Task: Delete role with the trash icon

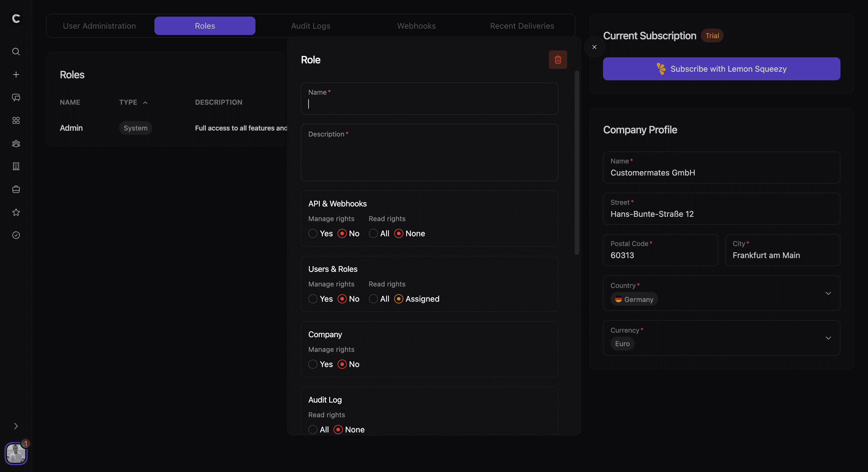Action: tap(558, 60)
